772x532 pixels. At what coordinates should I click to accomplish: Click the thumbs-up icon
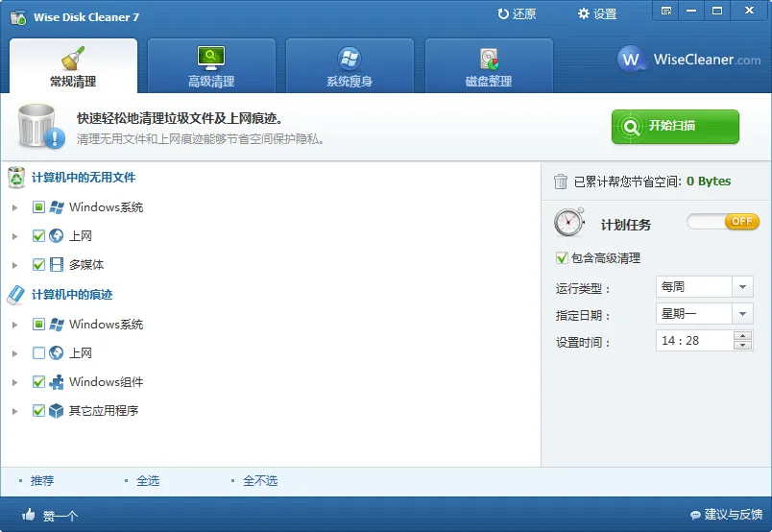pos(29,515)
